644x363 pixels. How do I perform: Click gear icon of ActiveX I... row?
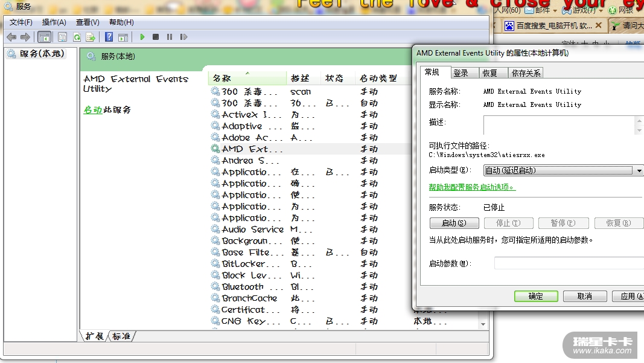[x=215, y=114]
